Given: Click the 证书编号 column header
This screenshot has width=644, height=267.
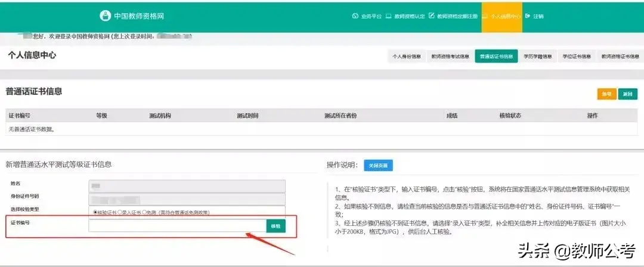Looking at the screenshot, I should tap(19, 116).
